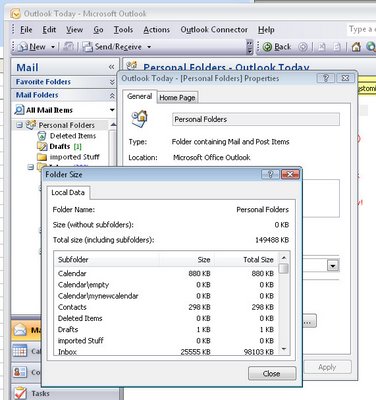Open the File menu
Screen dimensions: 376x400
point(26,30)
